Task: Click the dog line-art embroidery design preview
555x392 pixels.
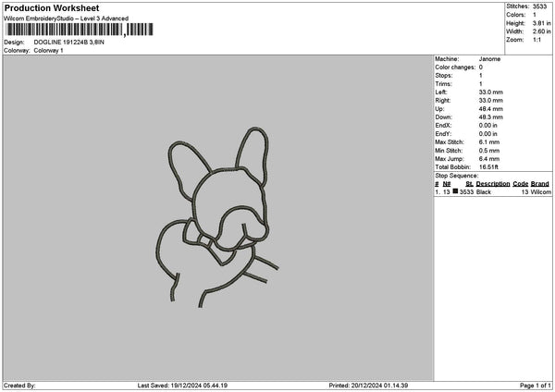Action: point(217,217)
